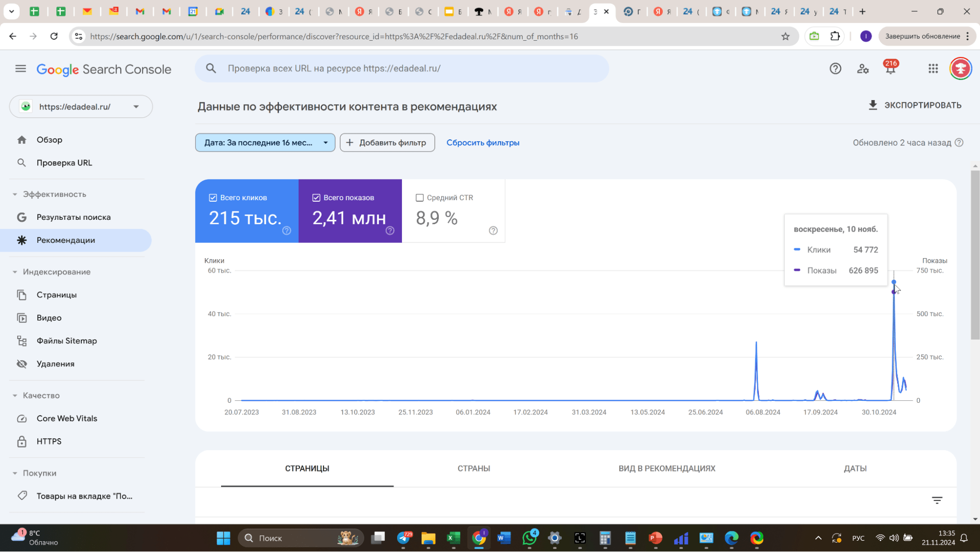Click the help question mark icon
980x552 pixels.
pos(835,69)
